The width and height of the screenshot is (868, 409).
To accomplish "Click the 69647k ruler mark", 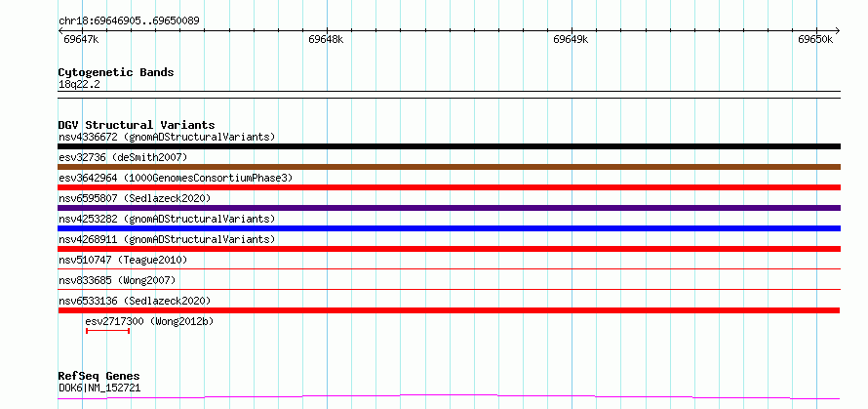I will click(x=81, y=39).
